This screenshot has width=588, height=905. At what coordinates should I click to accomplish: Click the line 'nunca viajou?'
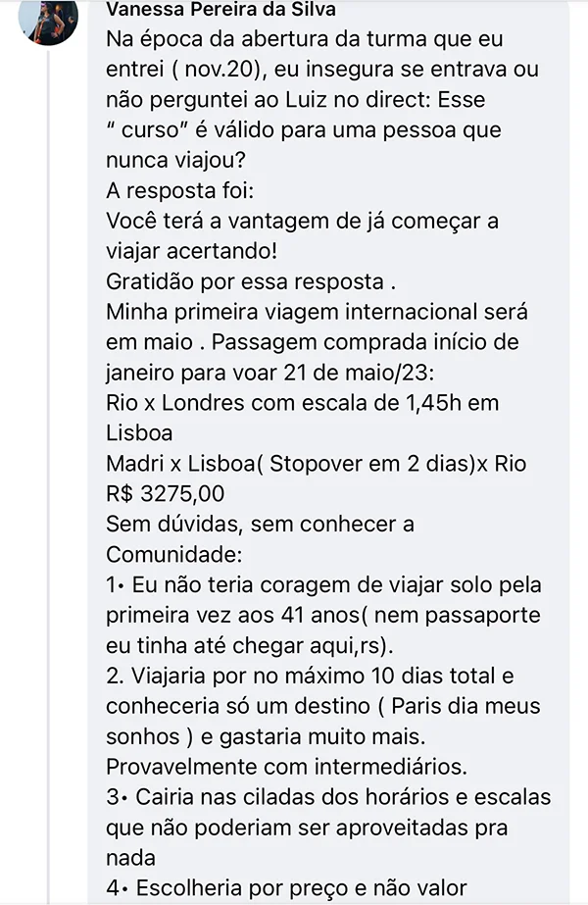pos(175,160)
